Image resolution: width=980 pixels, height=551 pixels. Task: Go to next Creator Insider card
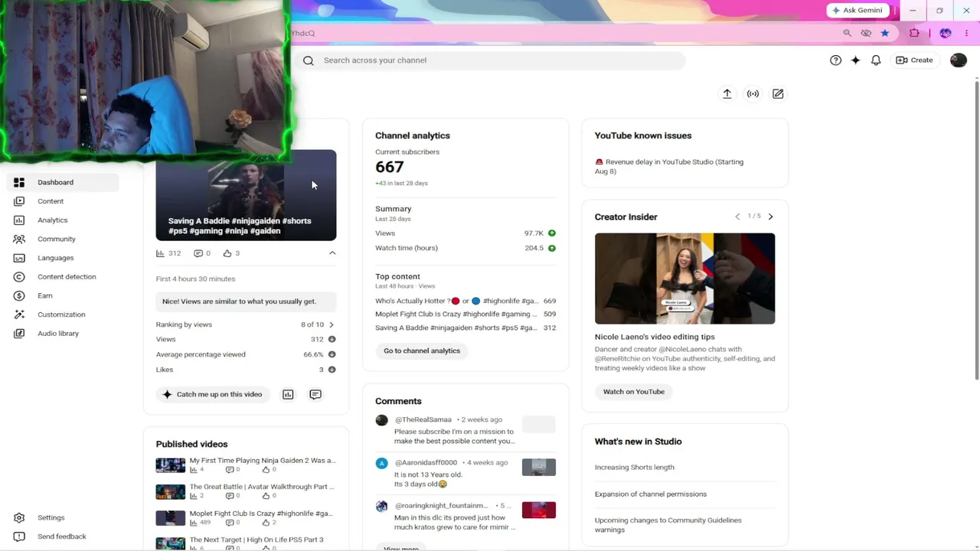(x=770, y=217)
